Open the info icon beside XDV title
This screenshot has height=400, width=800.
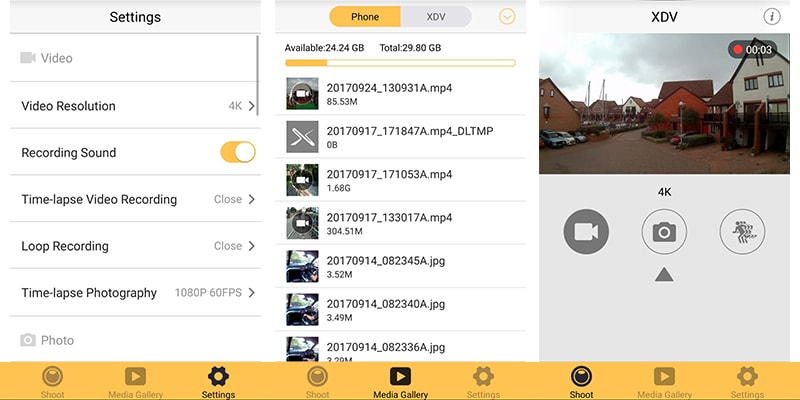coord(772,17)
